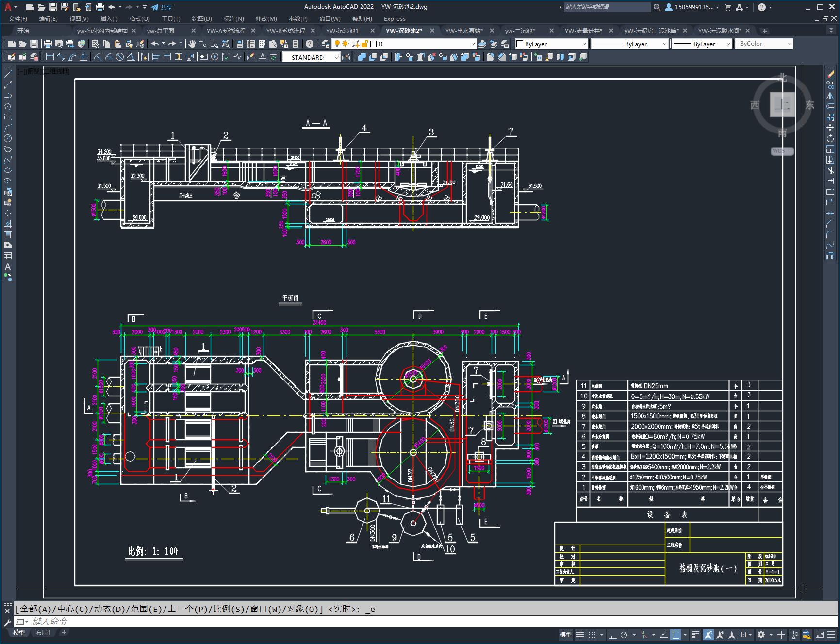This screenshot has width=840, height=644.
Task: Toggle Object Snap in status bar
Action: pyautogui.click(x=675, y=634)
